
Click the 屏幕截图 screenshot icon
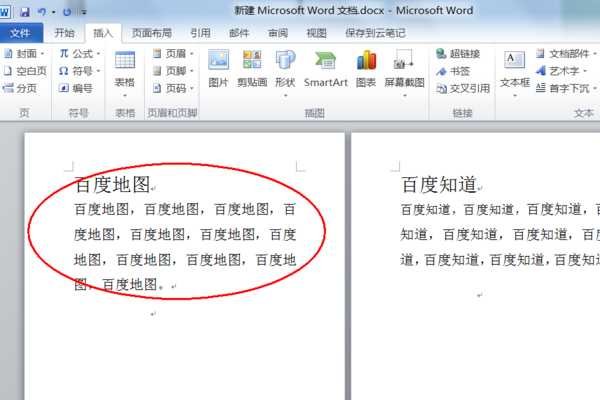point(404,60)
